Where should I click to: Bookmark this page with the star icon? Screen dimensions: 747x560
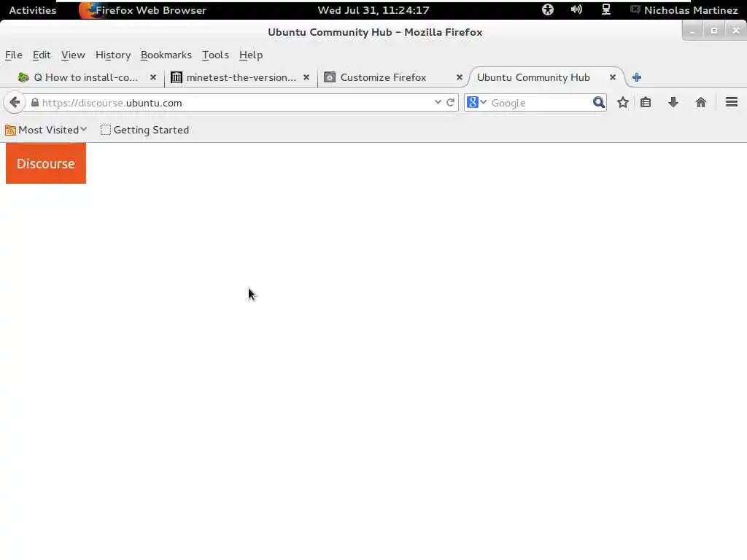pos(623,102)
